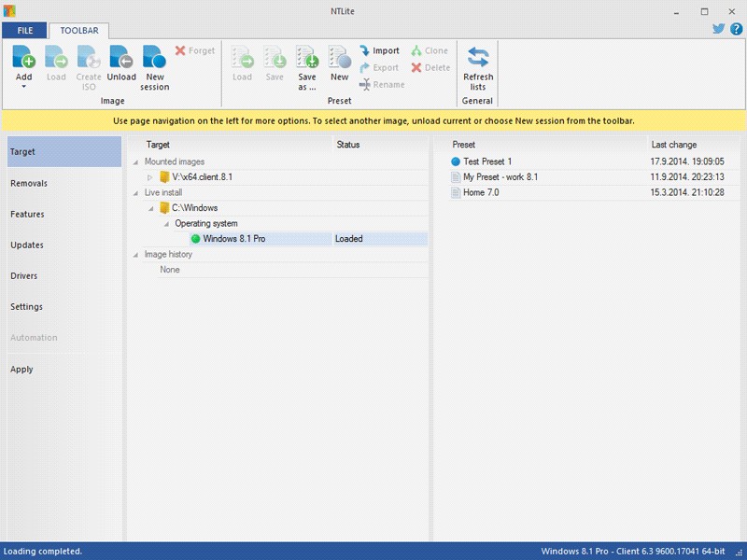Go to the Removals page
Image resolution: width=747 pixels, height=560 pixels.
(x=29, y=184)
